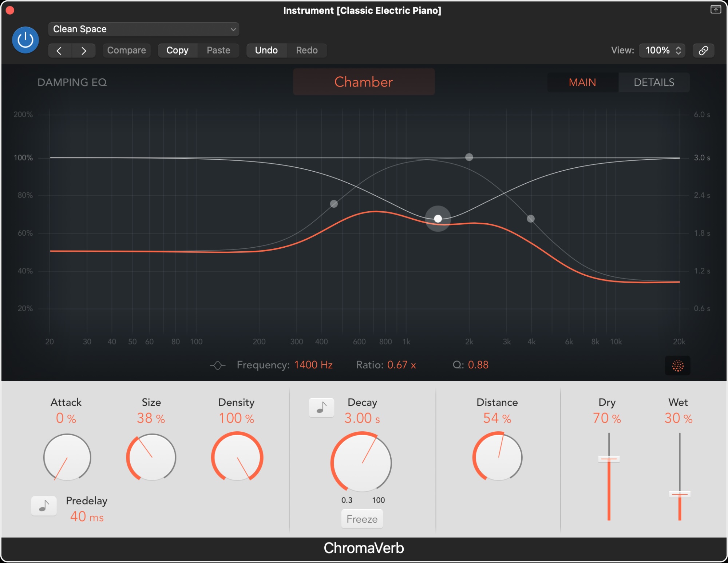Click the Decay knob

(362, 463)
